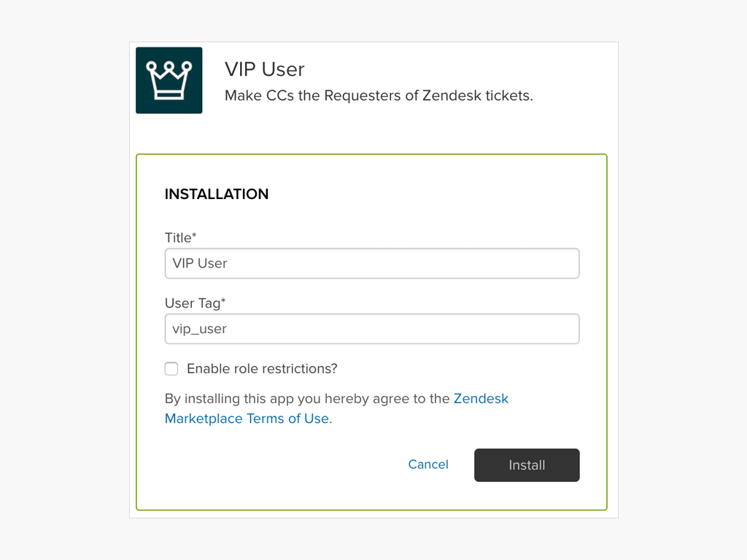Cancel the app installation
747x560 pixels.
428,464
